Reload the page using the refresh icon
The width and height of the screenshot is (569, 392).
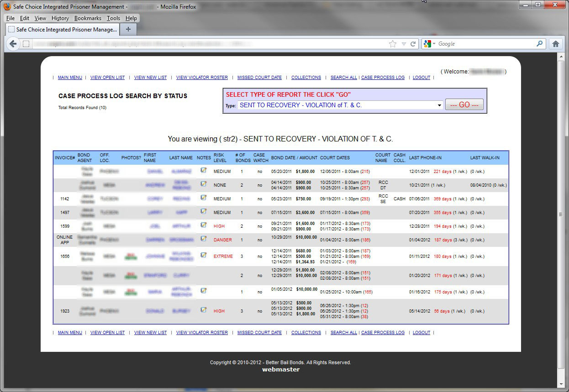coord(413,44)
